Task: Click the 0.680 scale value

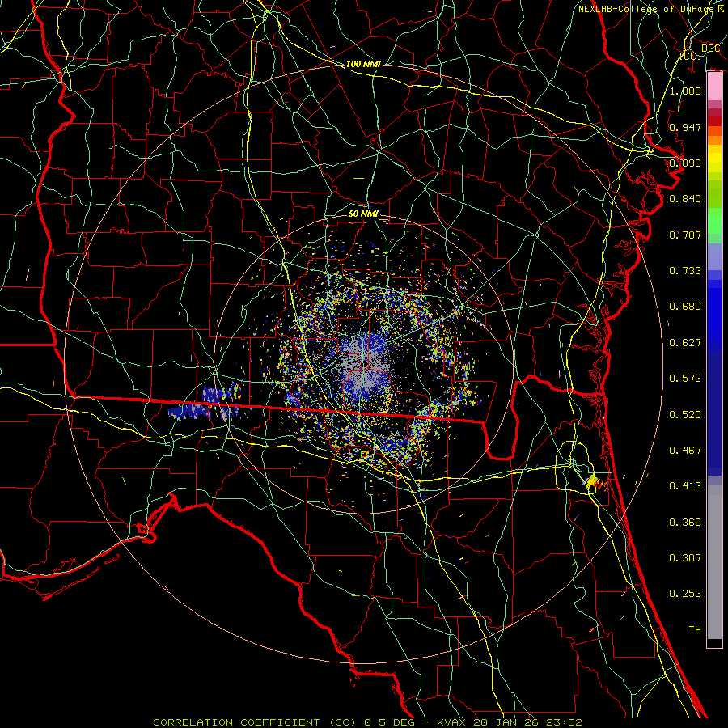Action: pos(685,307)
